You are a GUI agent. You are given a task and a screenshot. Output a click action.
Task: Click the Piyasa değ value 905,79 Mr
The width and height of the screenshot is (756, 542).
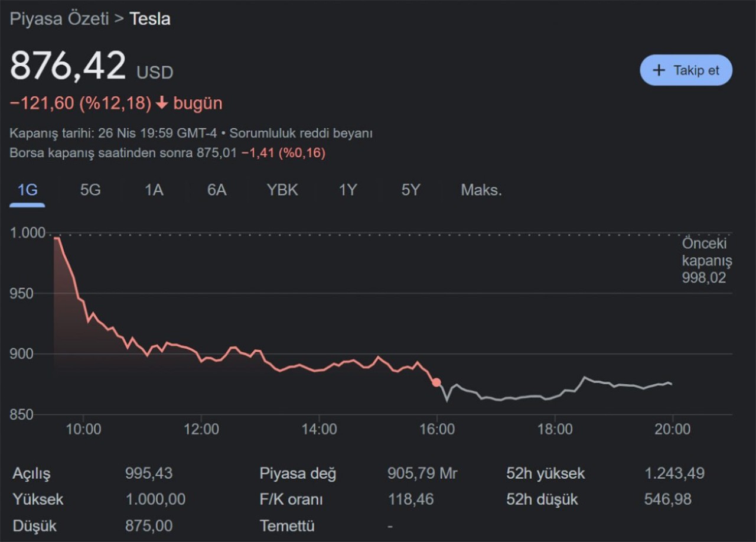[x=422, y=473]
